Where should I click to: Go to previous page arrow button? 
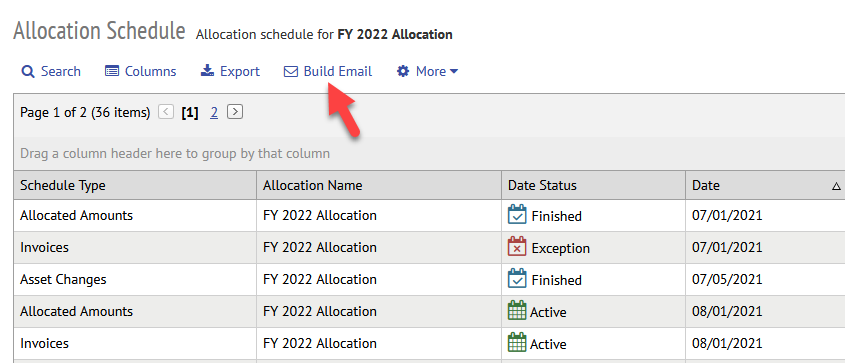[x=166, y=112]
